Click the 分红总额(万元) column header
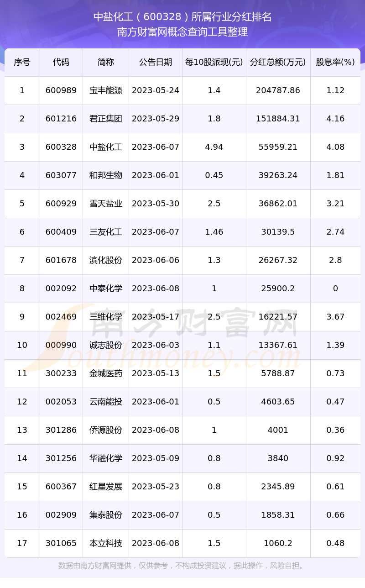Viewport: 365px width, 588px height. pos(278,62)
